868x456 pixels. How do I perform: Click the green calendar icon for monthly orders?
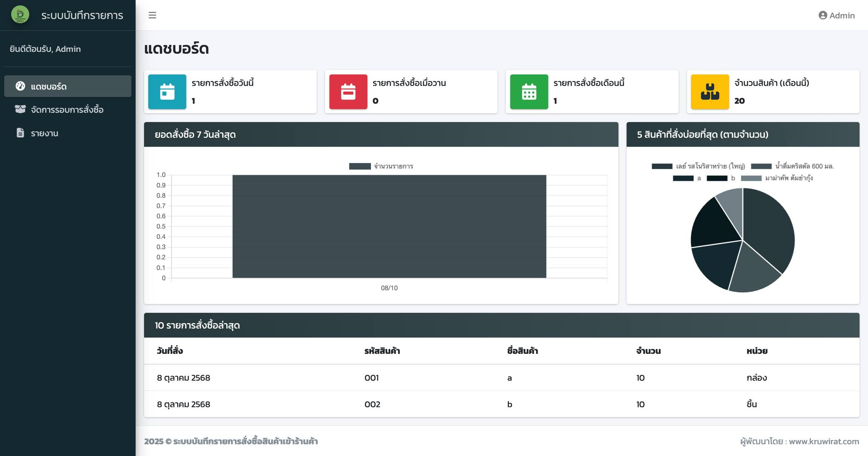(529, 92)
